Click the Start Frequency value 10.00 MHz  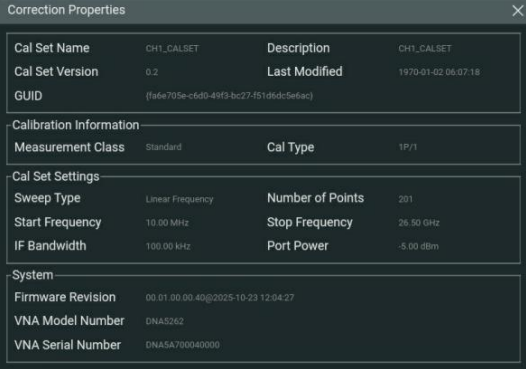coord(167,223)
